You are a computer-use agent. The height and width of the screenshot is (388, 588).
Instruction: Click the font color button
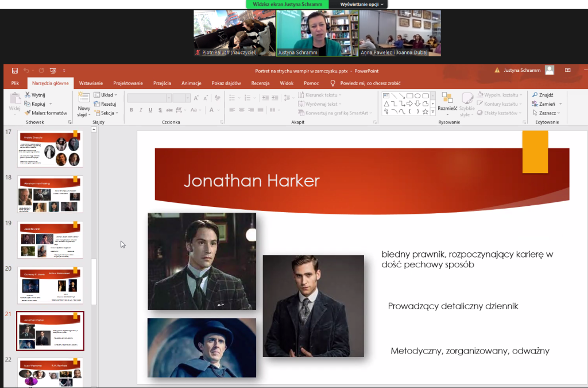point(212,110)
